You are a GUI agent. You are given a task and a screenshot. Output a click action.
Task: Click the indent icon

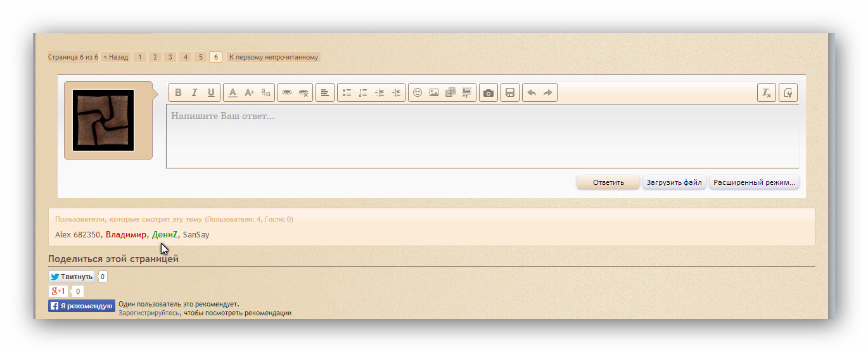[396, 92]
